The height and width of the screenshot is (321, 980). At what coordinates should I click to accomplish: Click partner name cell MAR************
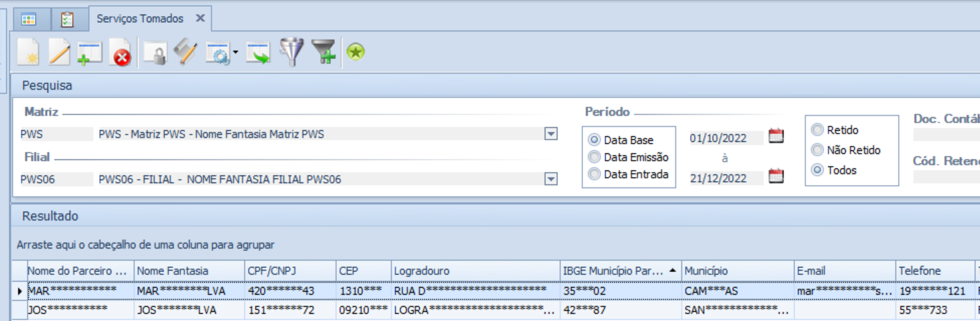click(x=80, y=291)
